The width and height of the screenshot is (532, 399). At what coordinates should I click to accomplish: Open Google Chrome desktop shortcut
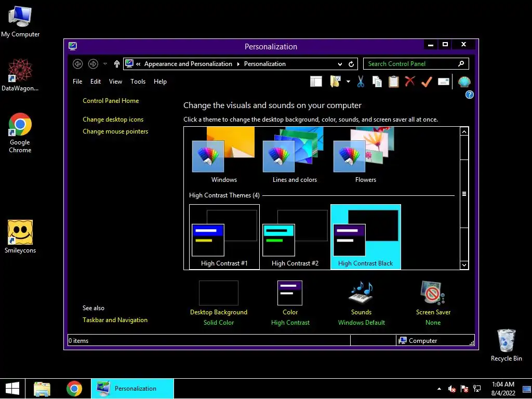click(x=20, y=133)
